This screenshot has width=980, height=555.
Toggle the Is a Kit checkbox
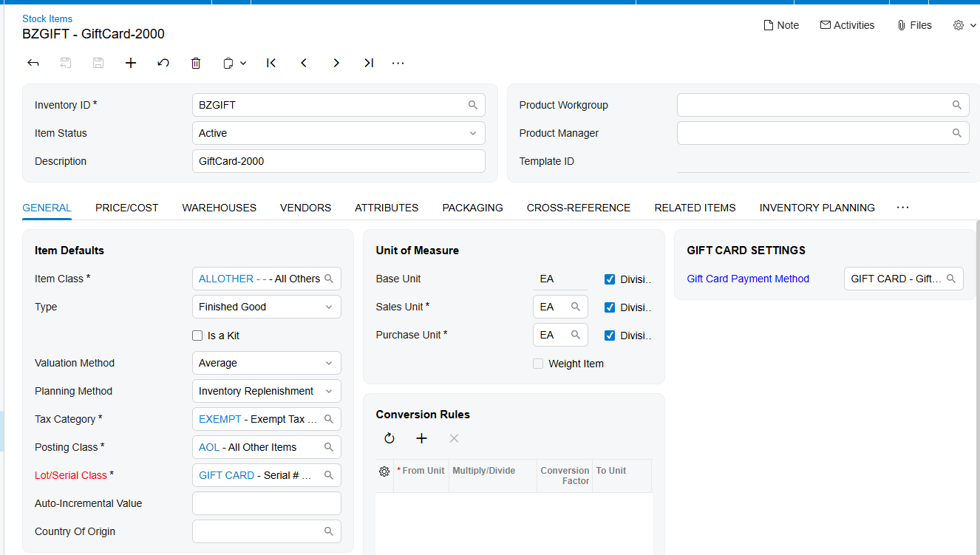[197, 336]
